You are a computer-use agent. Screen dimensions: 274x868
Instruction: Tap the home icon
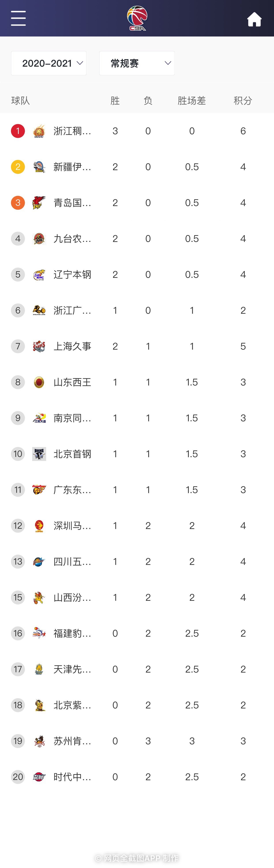pos(254,19)
